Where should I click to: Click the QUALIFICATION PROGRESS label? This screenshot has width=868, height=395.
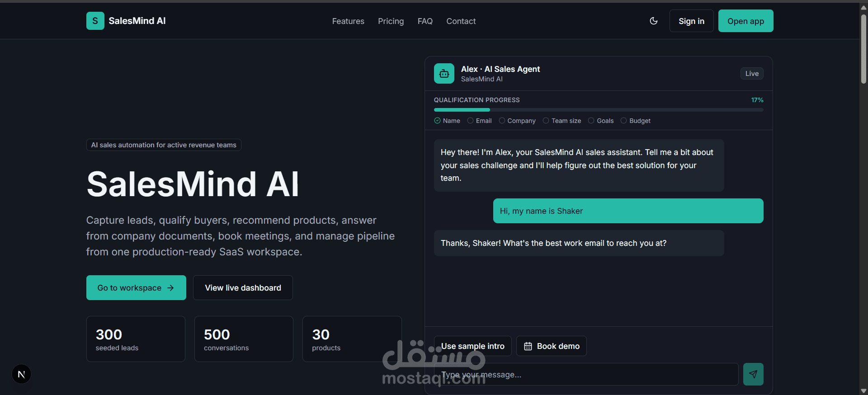point(477,100)
